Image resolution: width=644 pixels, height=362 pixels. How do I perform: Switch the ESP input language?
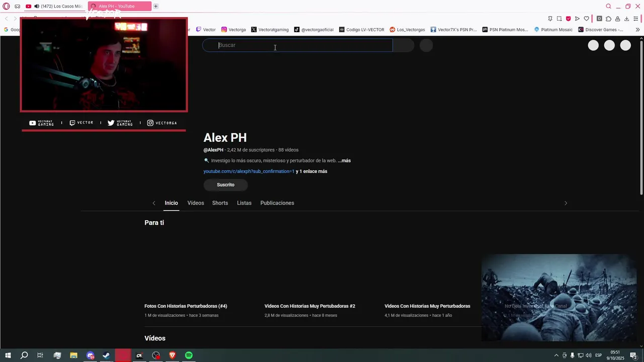pyautogui.click(x=599, y=355)
